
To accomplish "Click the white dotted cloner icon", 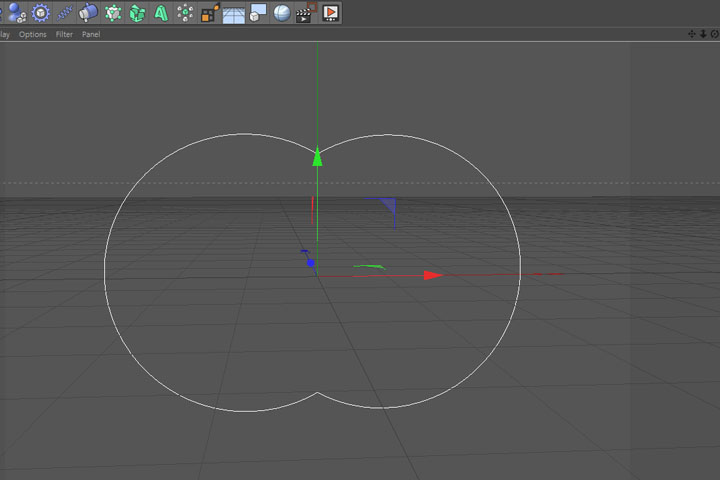I will pos(185,13).
